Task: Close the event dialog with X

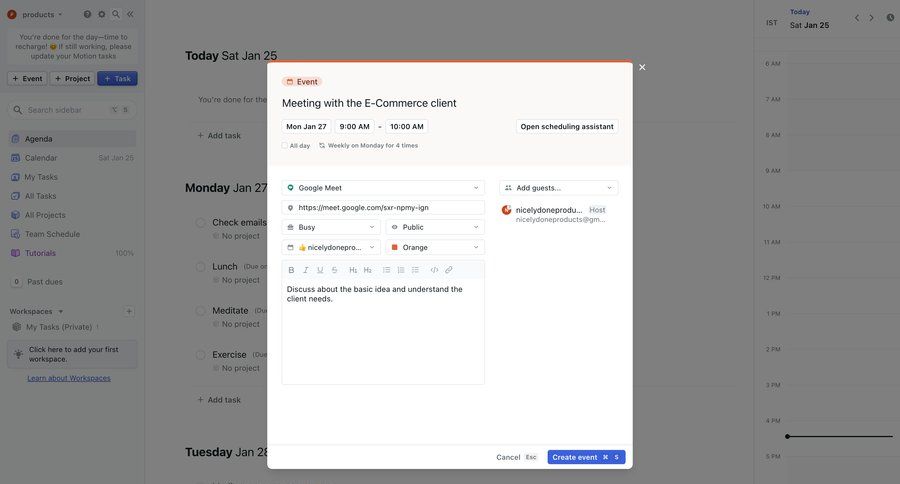Action: (x=642, y=67)
